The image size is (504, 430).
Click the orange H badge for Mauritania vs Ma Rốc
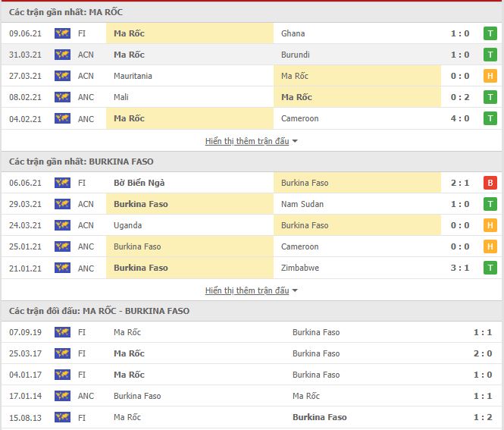[x=490, y=76]
